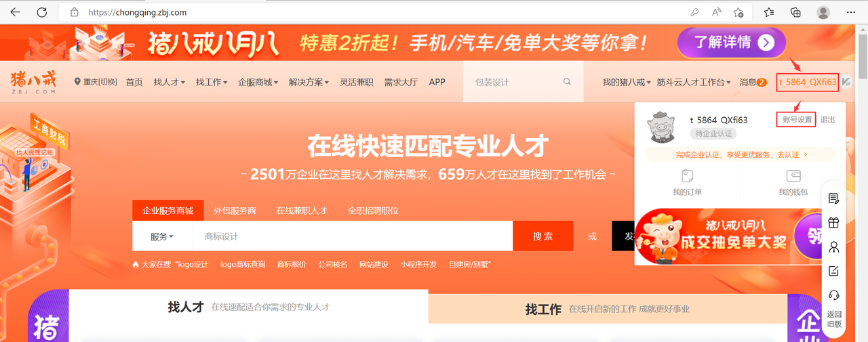868x342 pixels.
Task: Click the 完成企业认证 去认证 arrow banner
Action: click(741, 154)
